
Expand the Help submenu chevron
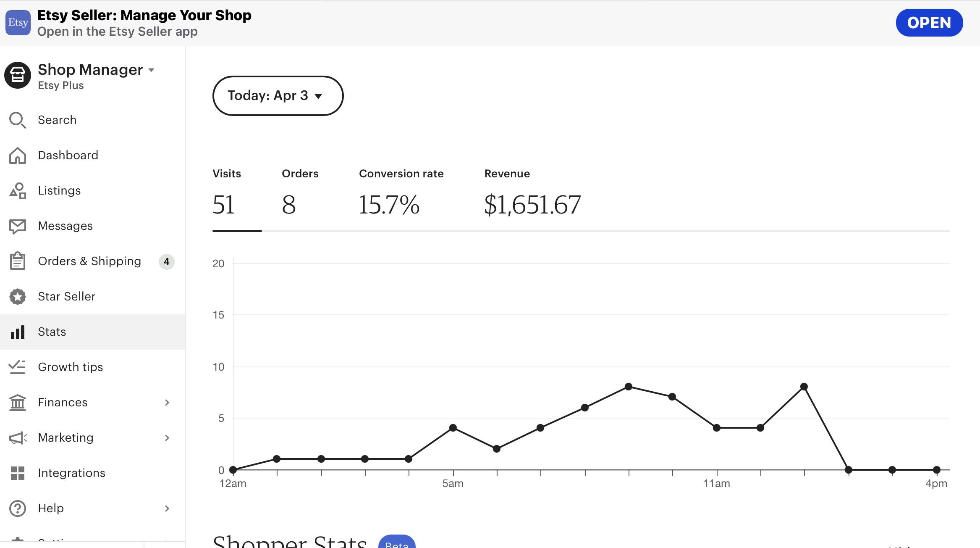pyautogui.click(x=167, y=508)
